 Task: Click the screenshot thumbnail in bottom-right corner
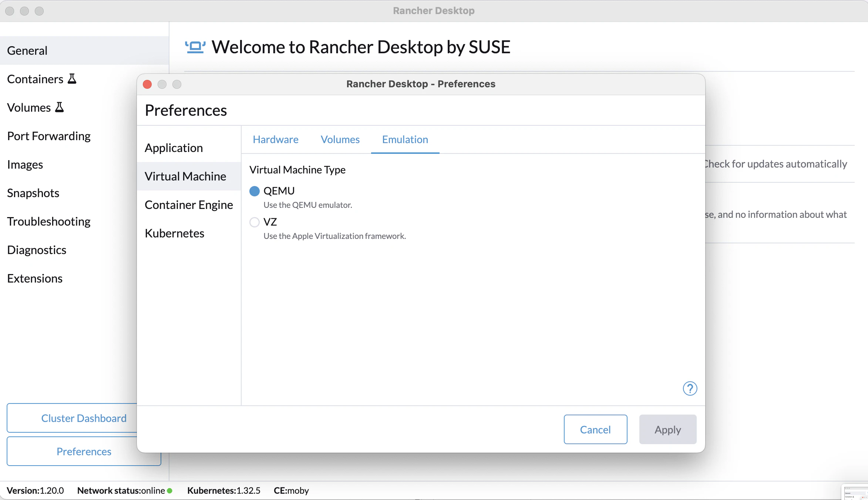click(855, 492)
